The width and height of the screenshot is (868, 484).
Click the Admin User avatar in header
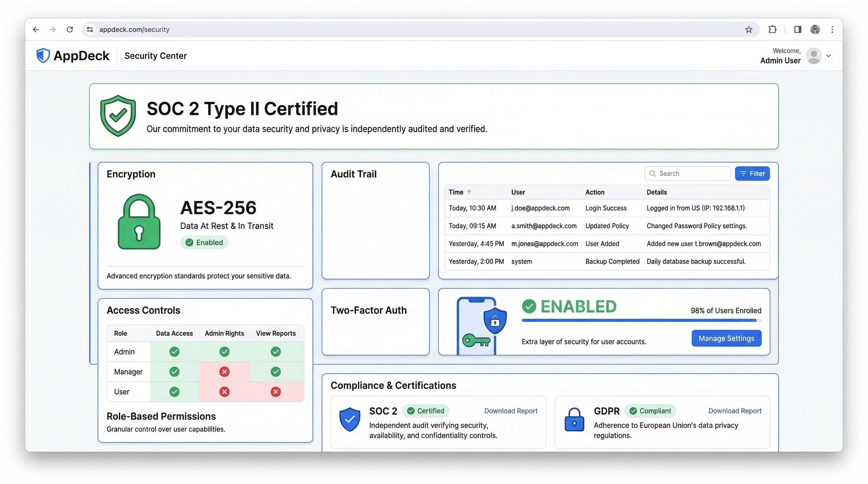tap(814, 56)
